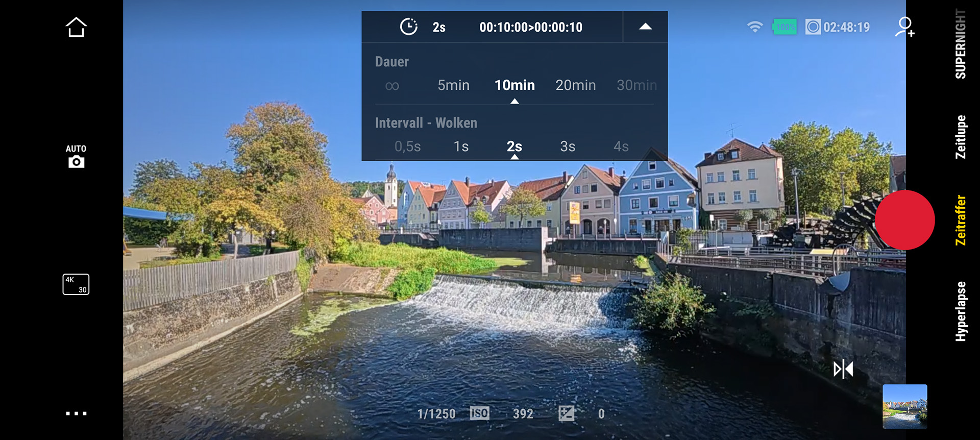Go to the home screen icon
Image resolution: width=980 pixels, height=440 pixels.
tap(76, 28)
